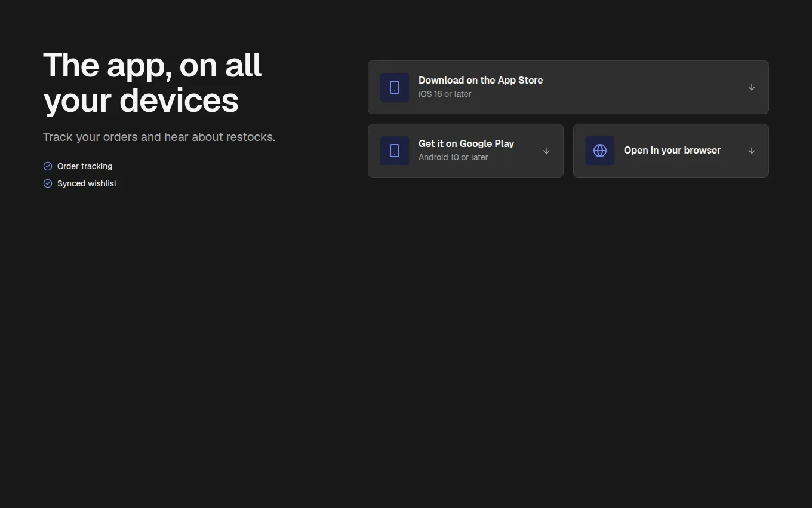This screenshot has height=508, width=812.
Task: Click the "Track your orders and hear about restocks." subtitle
Action: [159, 137]
